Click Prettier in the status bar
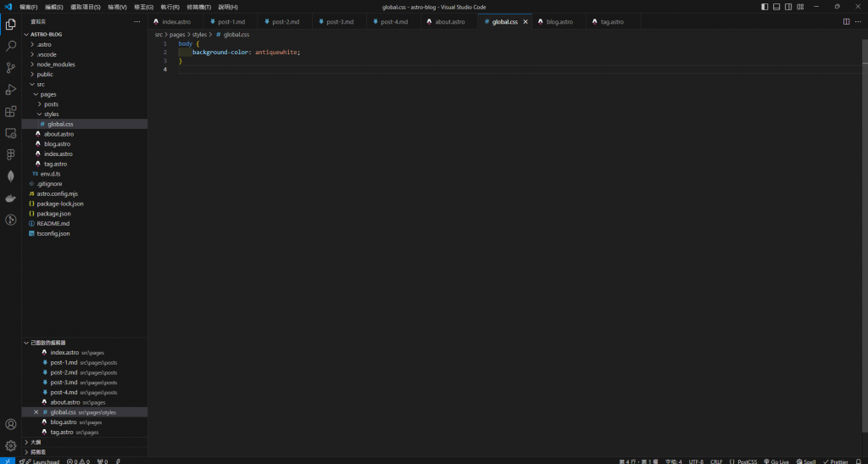Screen dimensions: 868x464 [x=835, y=461]
